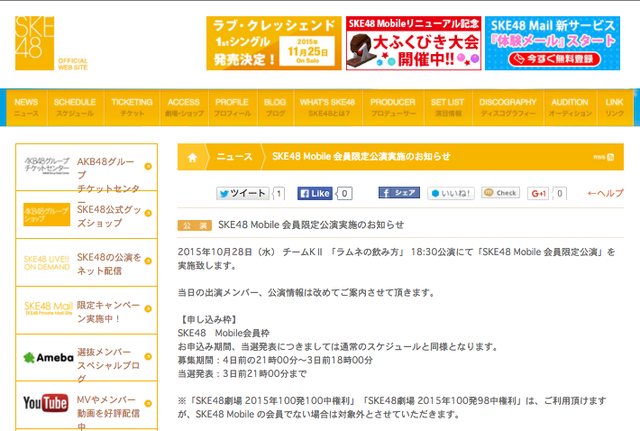
Task: Click arrow icon on AKB48 ticket center row
Action: click(148, 166)
